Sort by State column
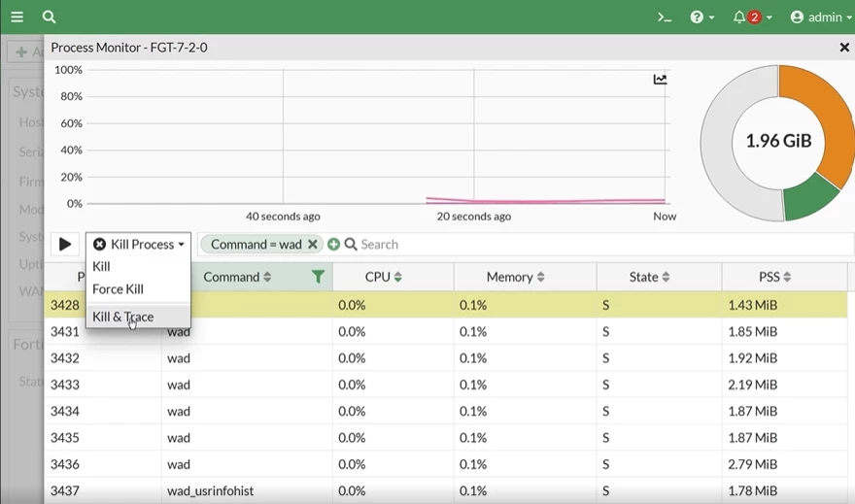Viewport: 855px width, 504px height. [649, 277]
